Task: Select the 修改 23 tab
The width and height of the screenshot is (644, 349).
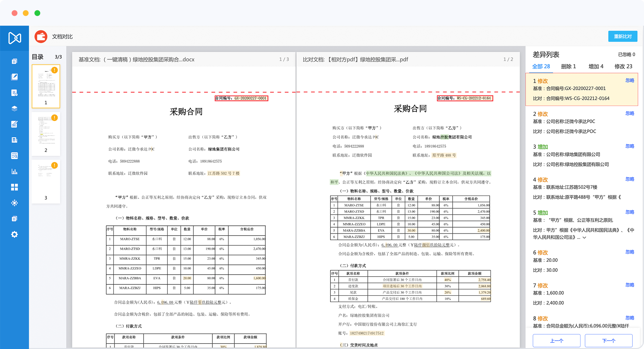Action: [x=623, y=66]
